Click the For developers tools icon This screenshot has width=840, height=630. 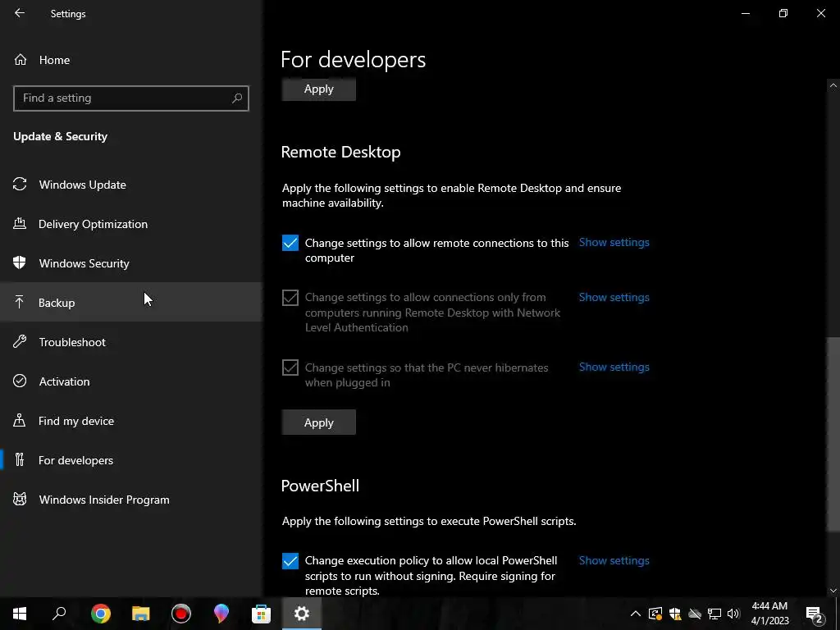pyautogui.click(x=20, y=459)
